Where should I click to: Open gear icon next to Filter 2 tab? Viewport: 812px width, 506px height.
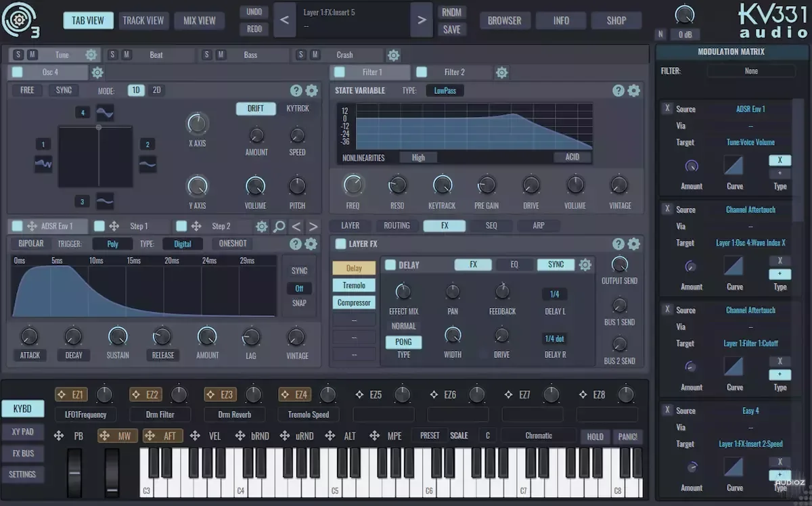(501, 72)
